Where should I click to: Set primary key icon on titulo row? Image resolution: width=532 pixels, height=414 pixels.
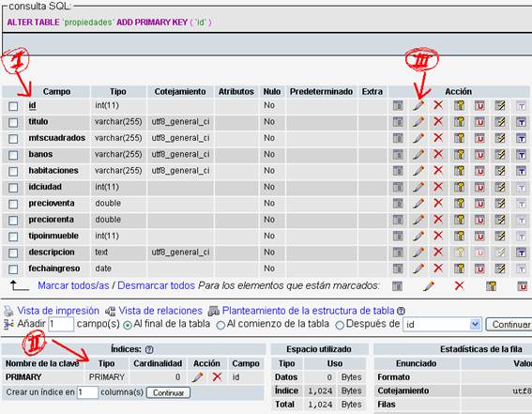tap(459, 121)
